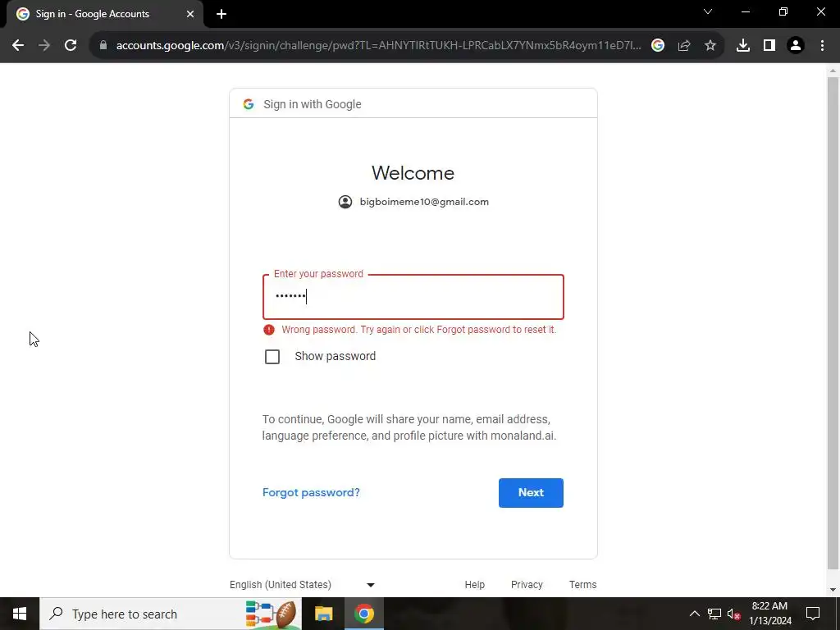Open the English (United States) language dropdown
This screenshot has height=630, width=840.
(302, 584)
